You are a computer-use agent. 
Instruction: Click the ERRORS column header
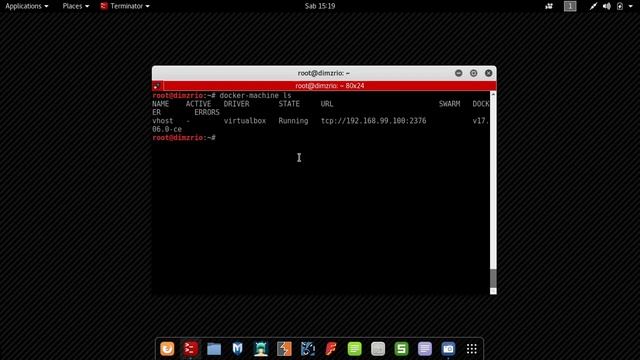207,112
